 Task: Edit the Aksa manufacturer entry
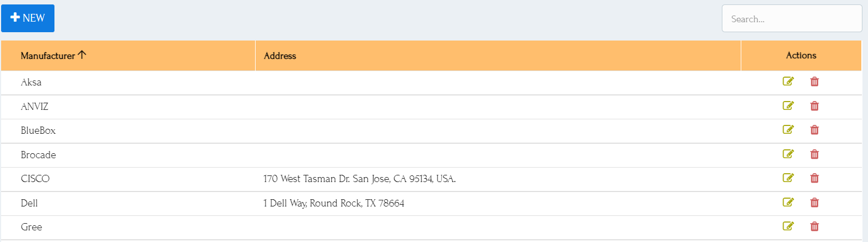point(788,82)
